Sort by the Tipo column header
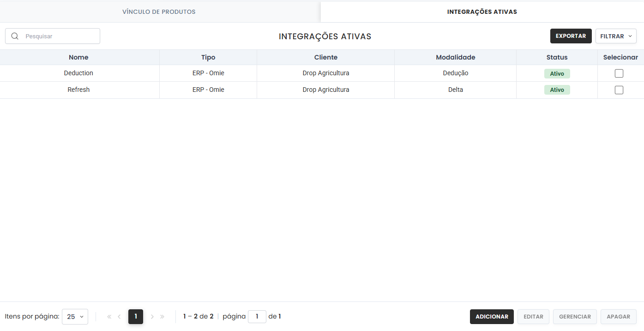 (208, 57)
